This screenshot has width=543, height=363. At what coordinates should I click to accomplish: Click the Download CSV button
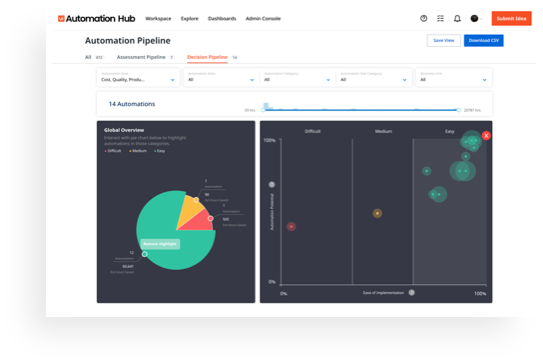pos(483,41)
